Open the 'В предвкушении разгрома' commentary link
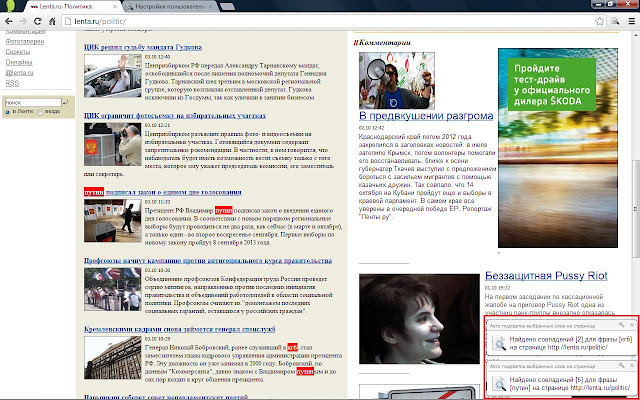 [x=426, y=116]
